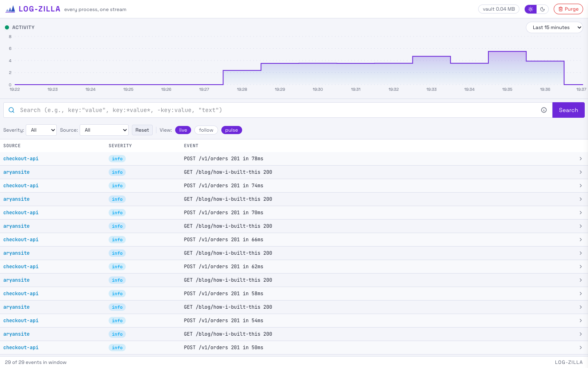The image size is (588, 368).
Task: Click info badge in the 58ms row
Action: click(117, 294)
